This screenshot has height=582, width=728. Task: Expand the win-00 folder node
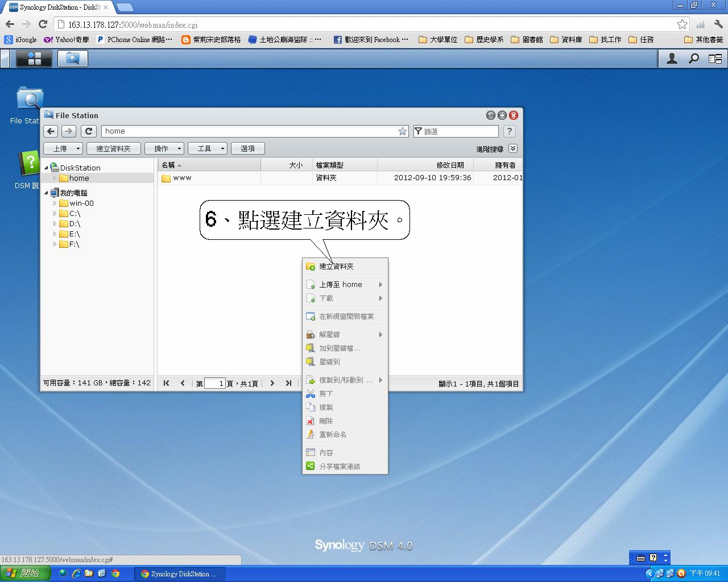click(55, 203)
